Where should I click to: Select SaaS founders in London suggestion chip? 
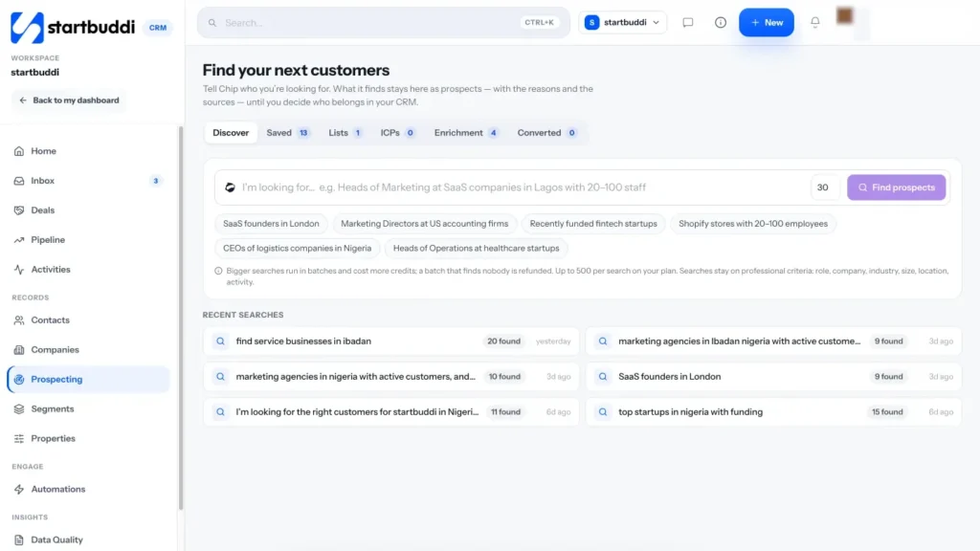coord(271,224)
